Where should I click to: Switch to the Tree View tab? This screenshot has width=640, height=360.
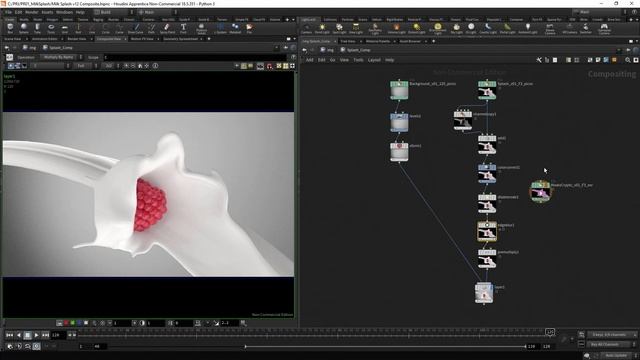(348, 41)
